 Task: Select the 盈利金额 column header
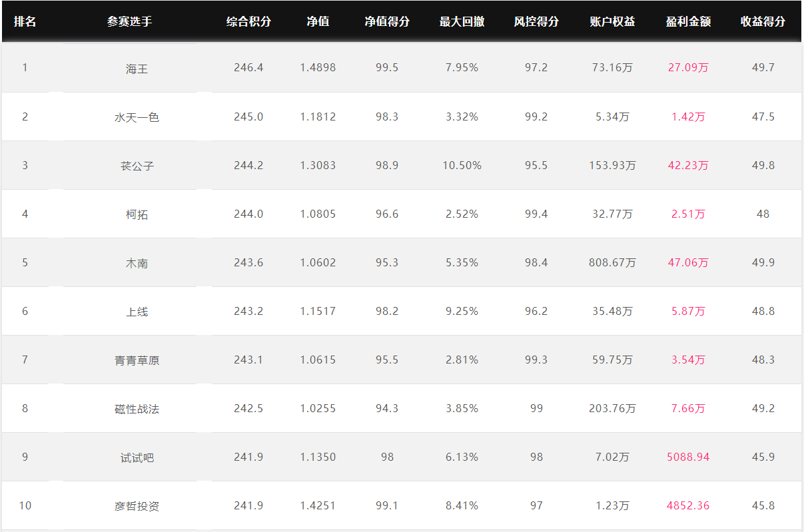coord(688,21)
